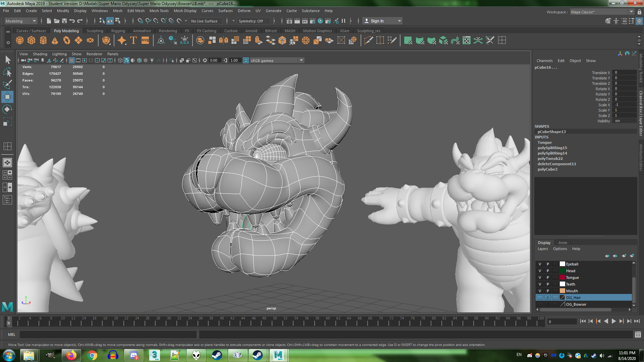This screenshot has width=644, height=362.
Task: Toggle the viewport grid display button
Action: tap(72, 60)
